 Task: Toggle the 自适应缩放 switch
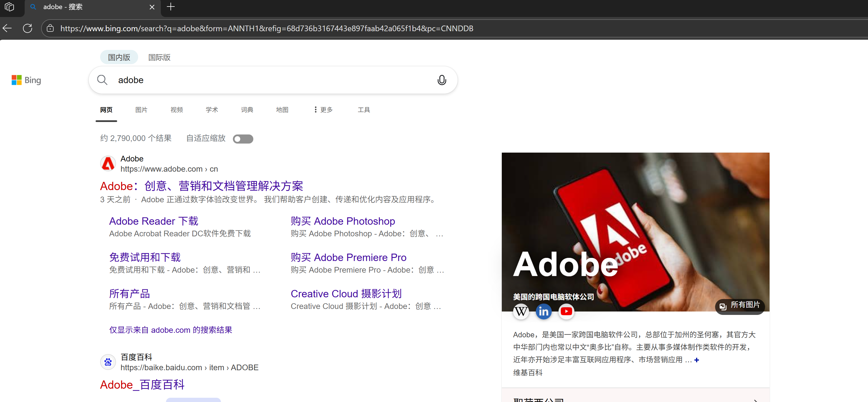pos(243,139)
